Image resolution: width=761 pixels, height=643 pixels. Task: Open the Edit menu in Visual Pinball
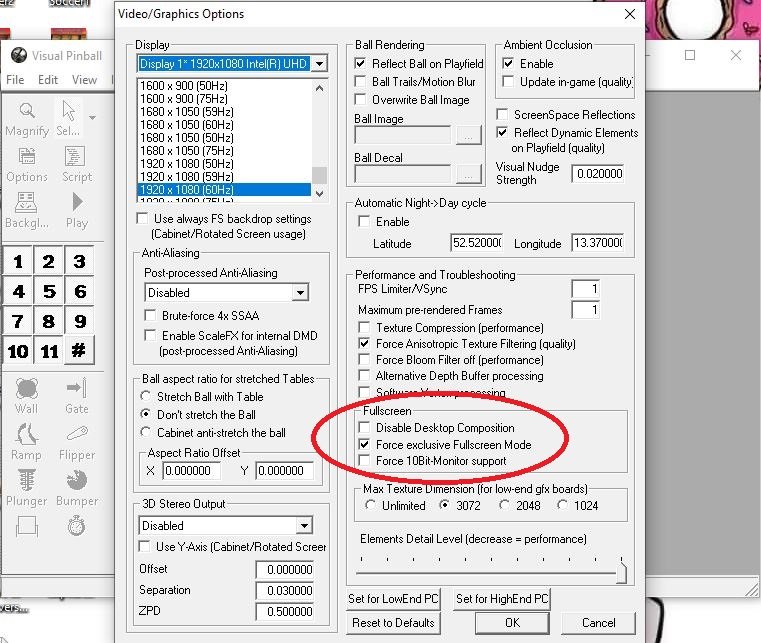(x=48, y=80)
